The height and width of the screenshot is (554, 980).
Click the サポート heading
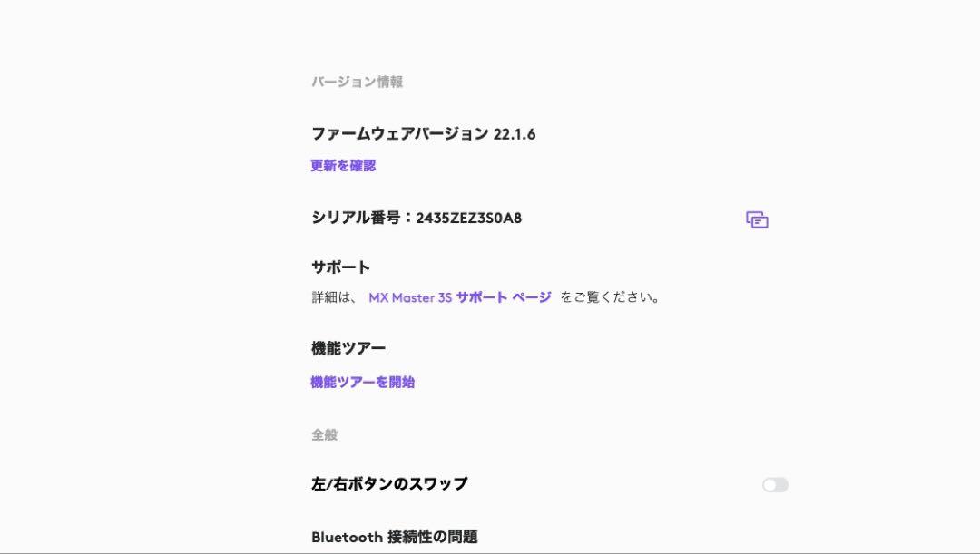340,267
